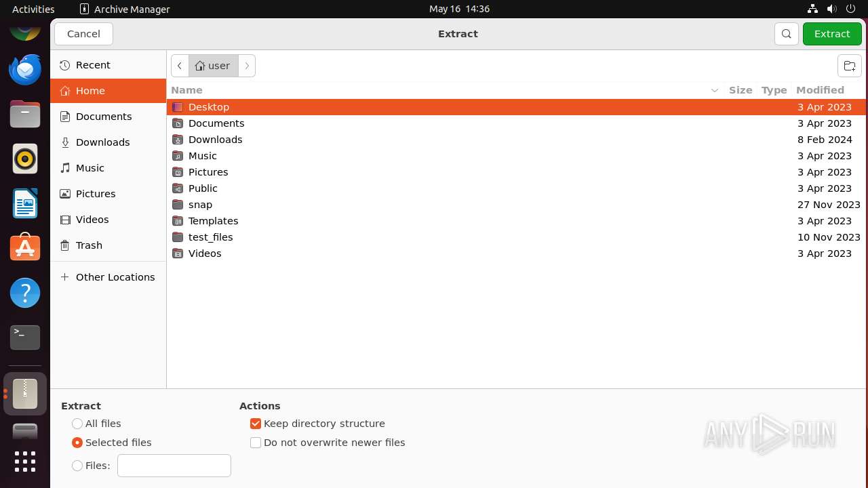
Task: Click the Pictures folder icon in the list
Action: pos(178,172)
